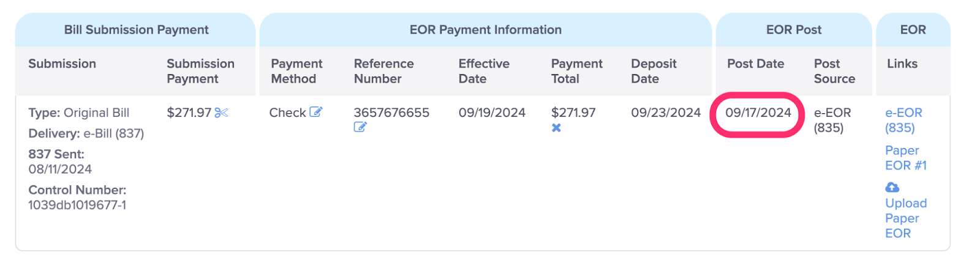980x263 pixels.
Task: Edit the Check payment method
Action: pyautogui.click(x=316, y=112)
